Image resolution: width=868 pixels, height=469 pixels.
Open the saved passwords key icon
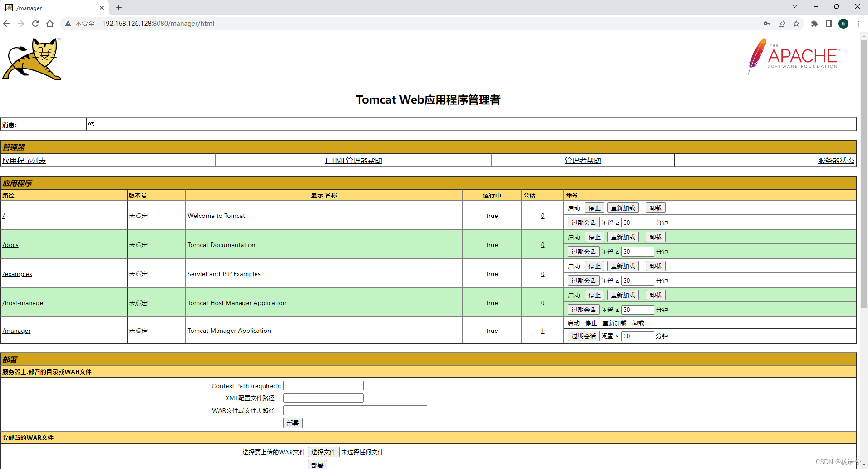pyautogui.click(x=767, y=24)
